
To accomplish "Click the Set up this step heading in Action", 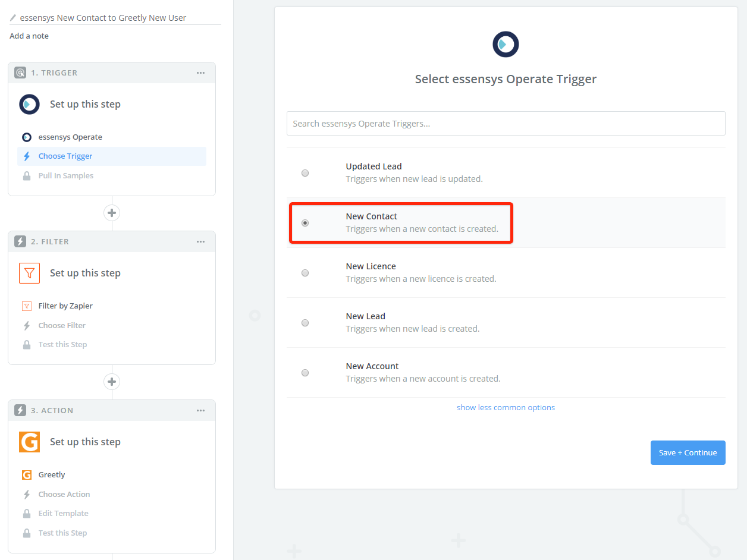I will [x=85, y=442].
